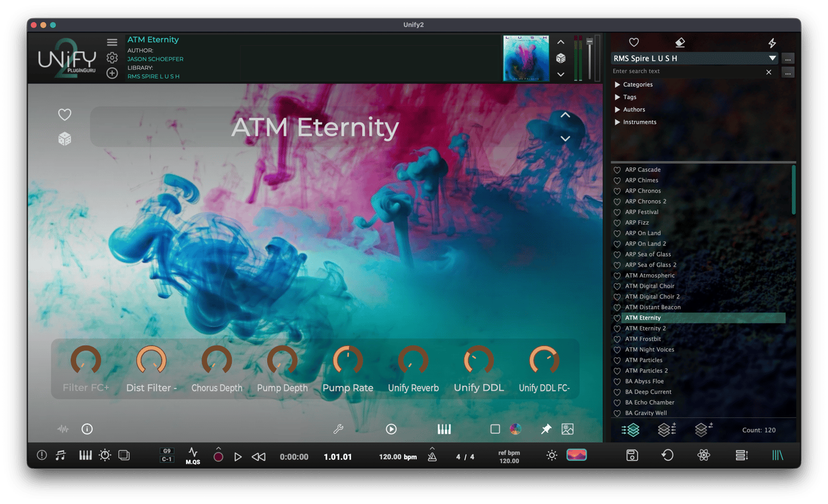Favorite the patch using the heart beside the title banner
The width and height of the screenshot is (828, 504).
[65, 114]
